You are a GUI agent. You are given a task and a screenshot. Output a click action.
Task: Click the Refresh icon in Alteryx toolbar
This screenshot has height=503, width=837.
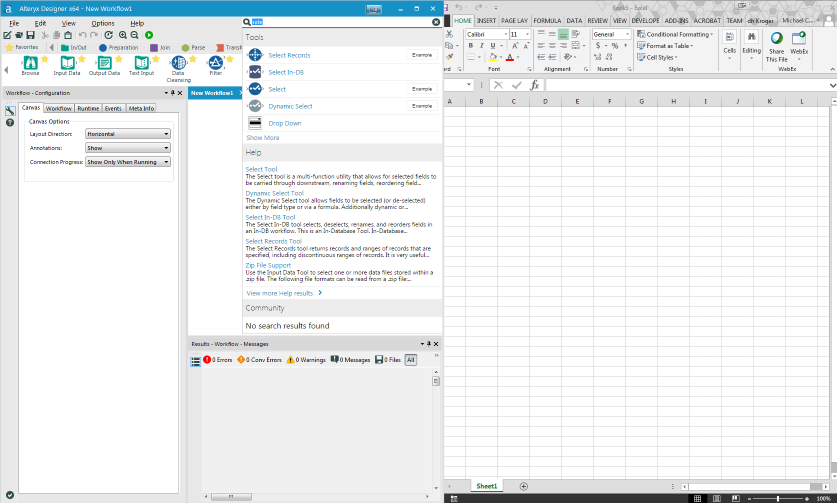pos(108,35)
